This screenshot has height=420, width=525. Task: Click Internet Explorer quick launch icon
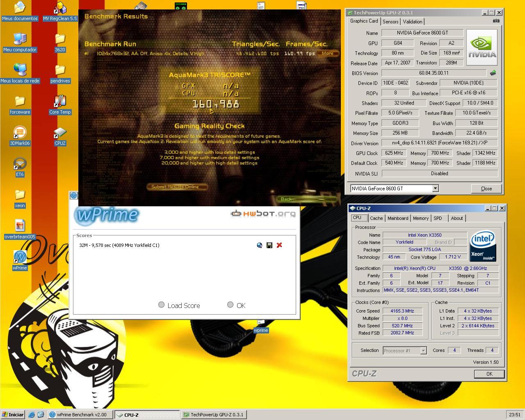[x=32, y=415]
